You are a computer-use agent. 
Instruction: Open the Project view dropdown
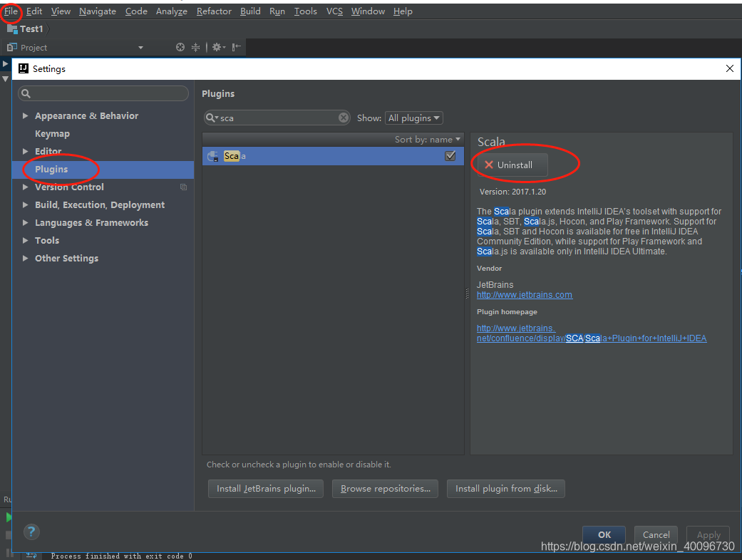(x=140, y=48)
